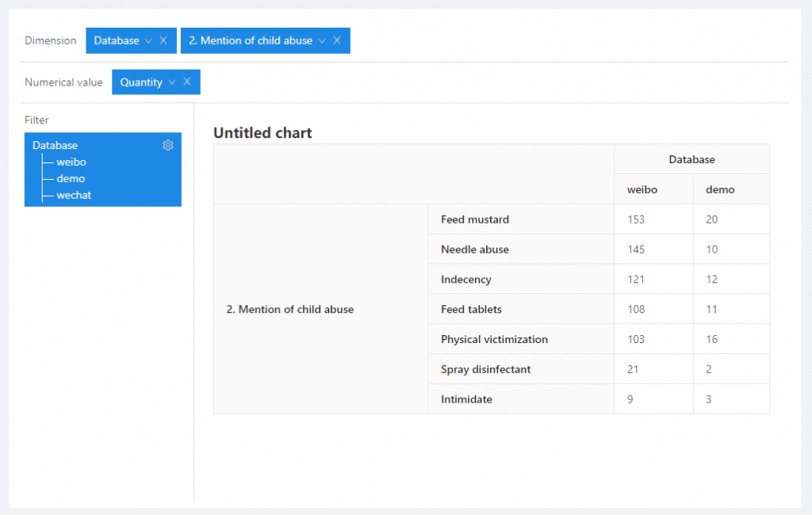812x515 pixels.
Task: Expand the Database dimension dropdown arrow
Action: coord(147,40)
